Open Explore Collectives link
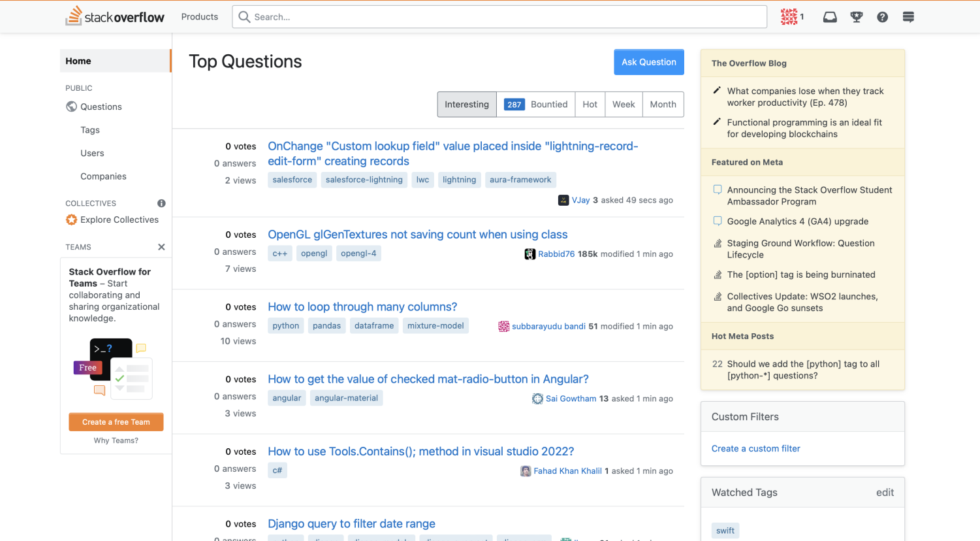Image resolution: width=980 pixels, height=541 pixels. (119, 220)
